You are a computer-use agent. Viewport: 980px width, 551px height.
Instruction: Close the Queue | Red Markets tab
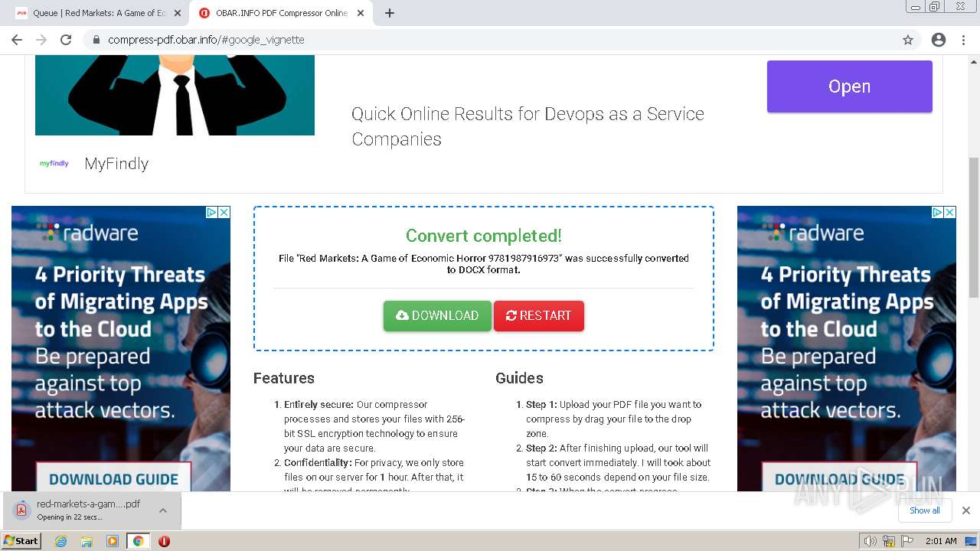coord(177,13)
